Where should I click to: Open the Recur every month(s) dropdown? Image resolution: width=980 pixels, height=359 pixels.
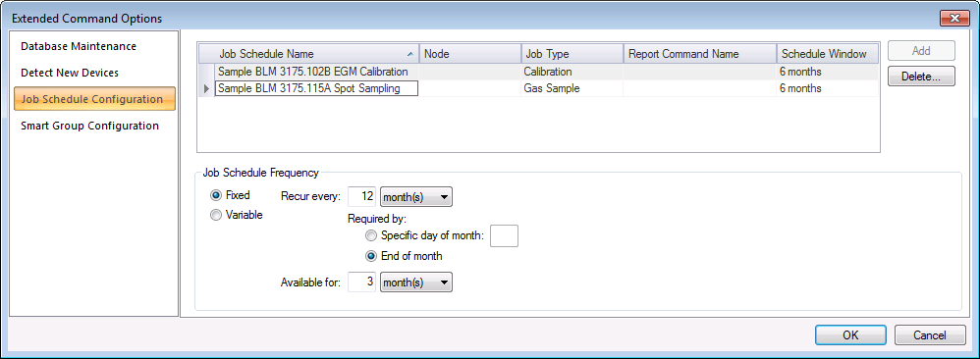coord(415,197)
